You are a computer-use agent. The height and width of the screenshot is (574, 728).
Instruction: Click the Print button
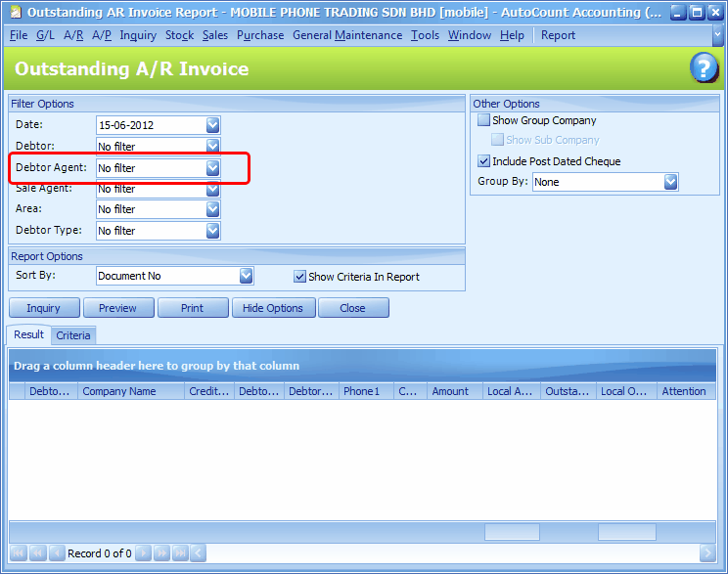(193, 308)
